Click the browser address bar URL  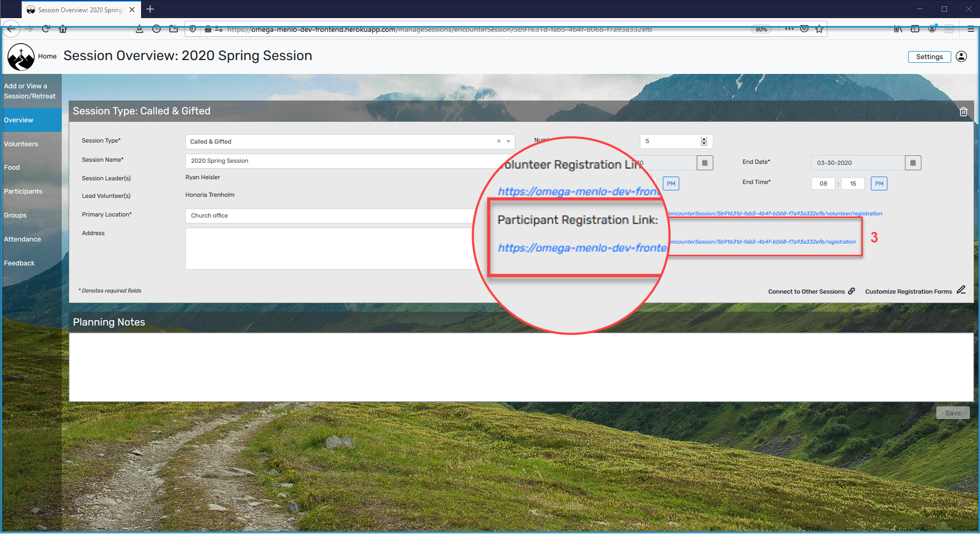(x=440, y=29)
